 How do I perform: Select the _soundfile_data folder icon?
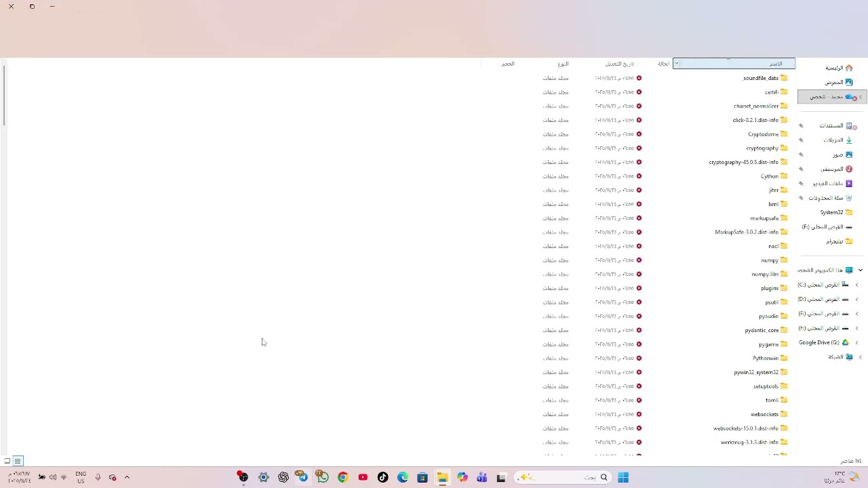[x=784, y=78]
